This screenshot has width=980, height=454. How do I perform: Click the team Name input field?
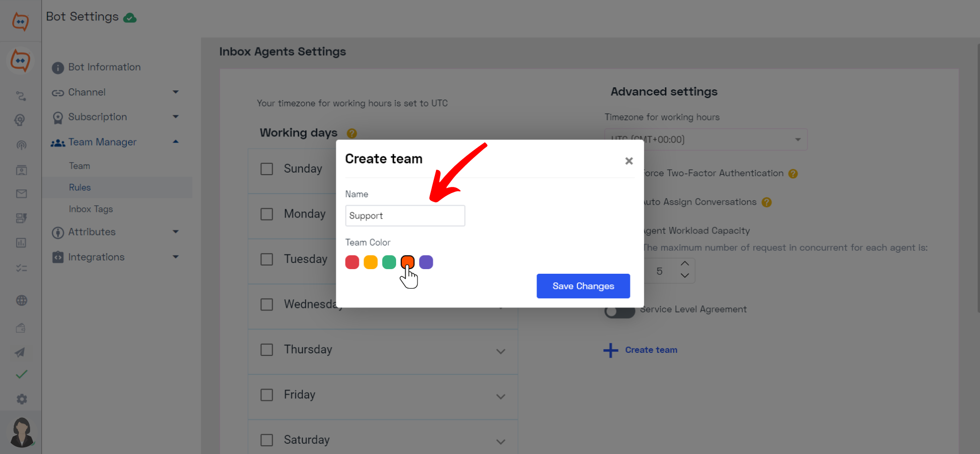tap(405, 216)
